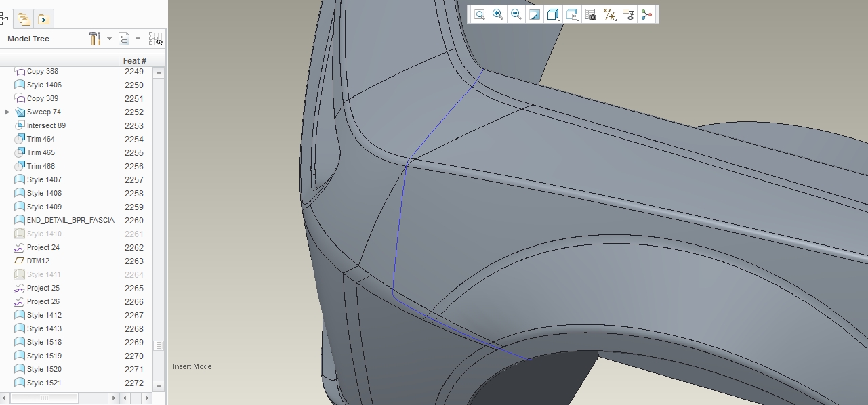Select the Style 1412 feature
The height and width of the screenshot is (405, 868).
44,315
